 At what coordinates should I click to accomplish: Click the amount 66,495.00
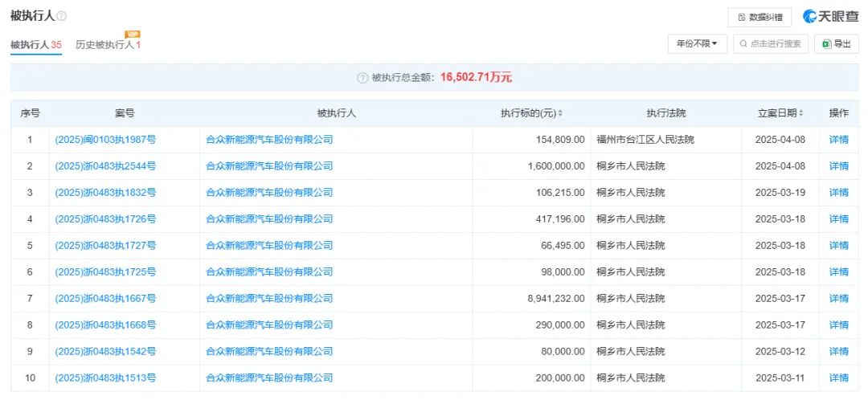click(x=563, y=247)
